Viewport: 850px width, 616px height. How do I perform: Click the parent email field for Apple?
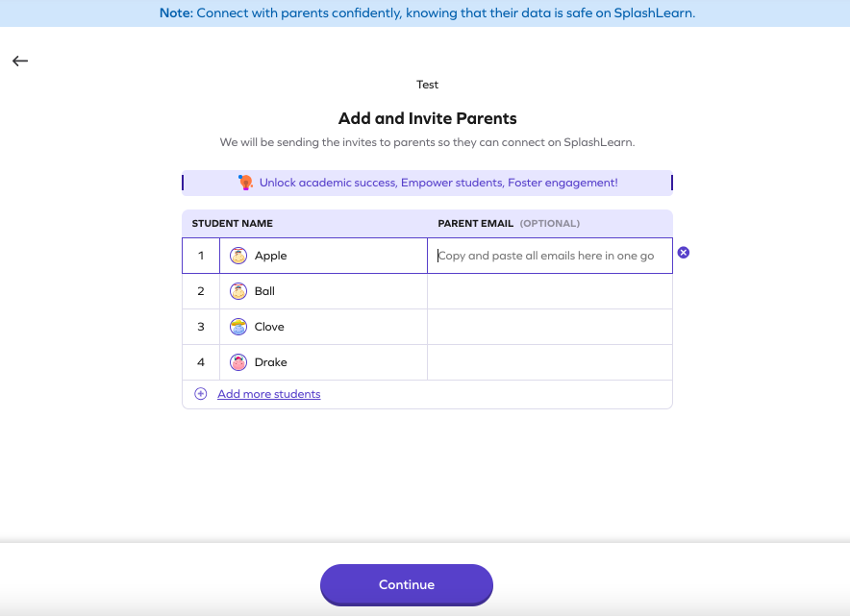pos(549,256)
